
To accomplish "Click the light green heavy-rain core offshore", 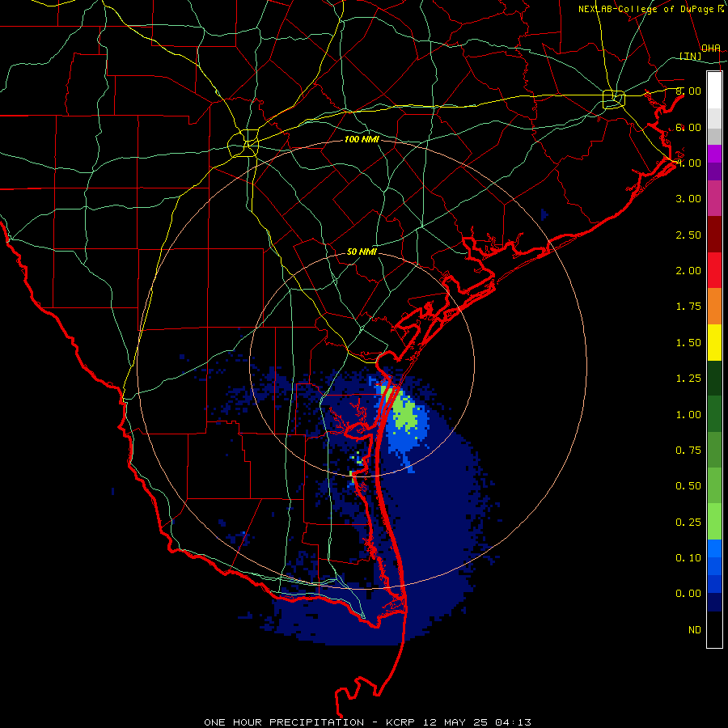I will click(x=404, y=413).
